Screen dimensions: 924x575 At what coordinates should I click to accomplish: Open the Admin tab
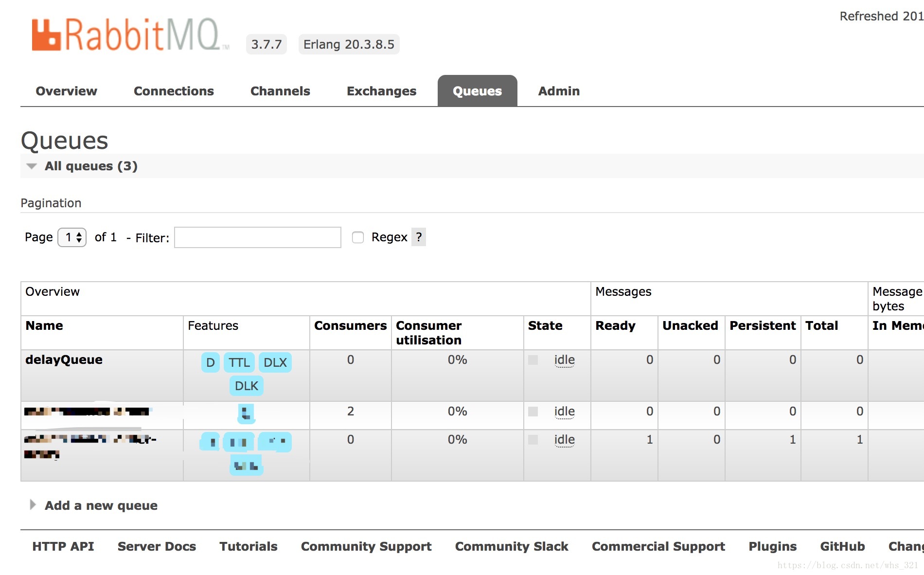pos(559,91)
